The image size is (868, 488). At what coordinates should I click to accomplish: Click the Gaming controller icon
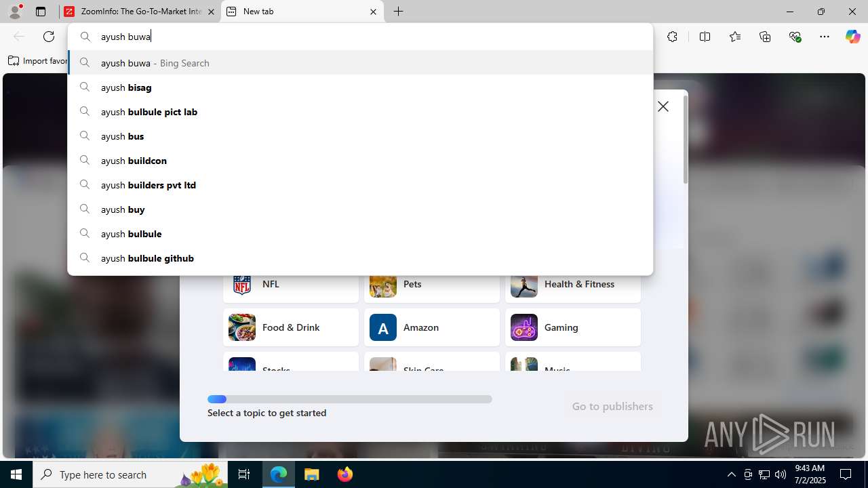point(524,327)
